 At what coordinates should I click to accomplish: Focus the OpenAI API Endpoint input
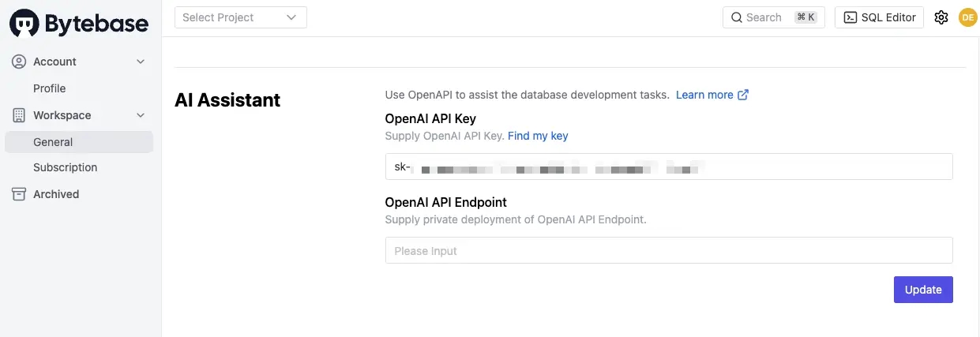pyautogui.click(x=669, y=250)
